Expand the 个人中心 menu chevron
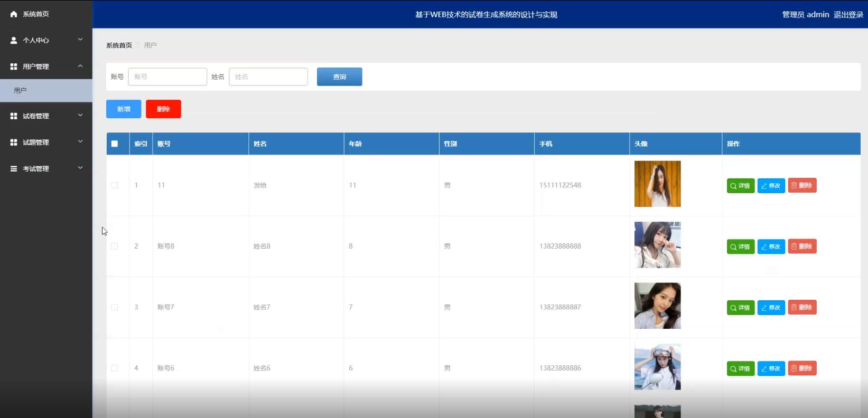 (80, 40)
